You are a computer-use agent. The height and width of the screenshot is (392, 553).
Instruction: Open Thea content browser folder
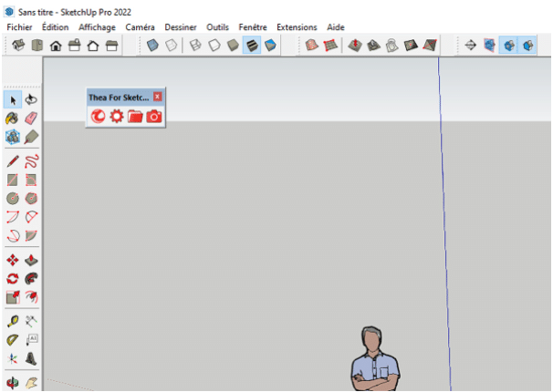tap(135, 116)
